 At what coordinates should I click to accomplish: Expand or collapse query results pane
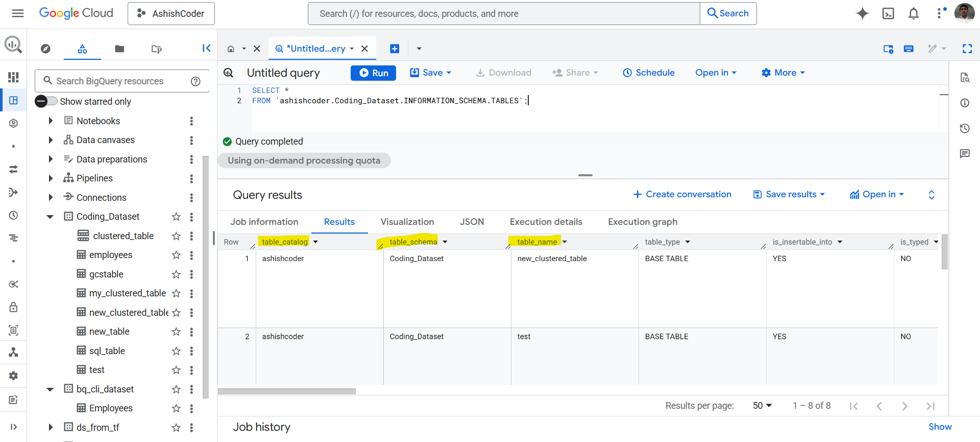[x=932, y=195]
